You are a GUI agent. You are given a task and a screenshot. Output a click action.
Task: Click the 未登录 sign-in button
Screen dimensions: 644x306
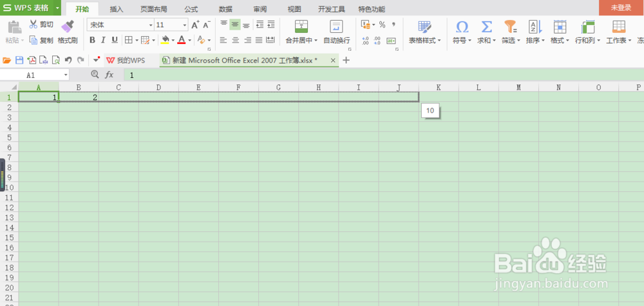[x=621, y=8]
